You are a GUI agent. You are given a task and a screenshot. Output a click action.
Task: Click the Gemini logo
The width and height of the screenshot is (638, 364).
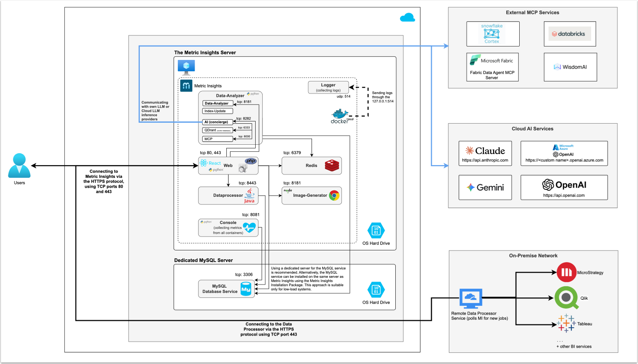[x=485, y=187]
